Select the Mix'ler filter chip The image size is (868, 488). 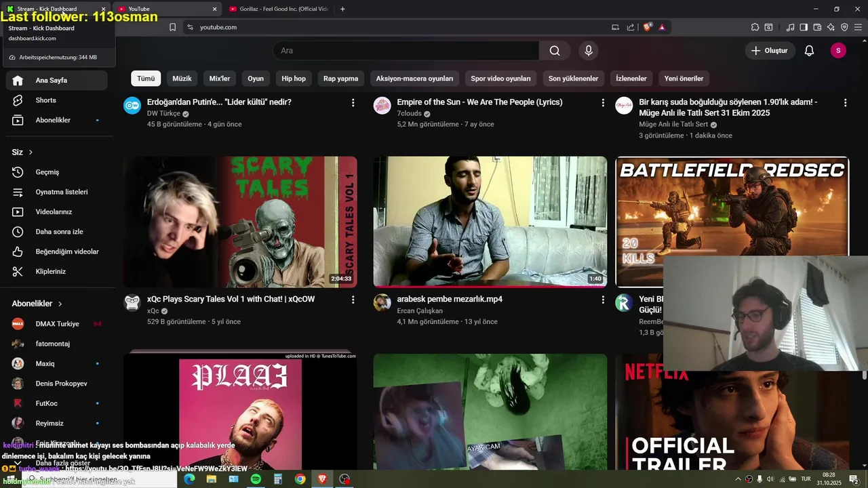220,79
